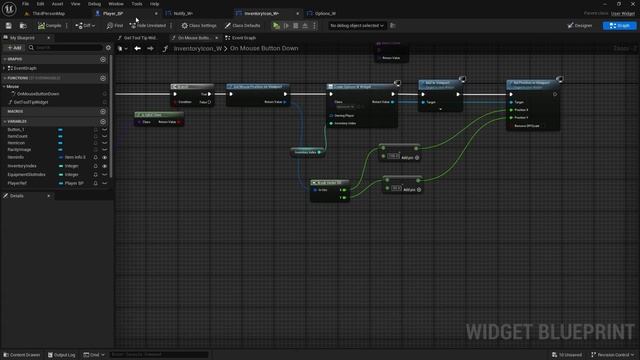Image resolution: width=640 pixels, height=360 pixels.
Task: Close the InventoryIcon_W tab
Action: [297, 13]
